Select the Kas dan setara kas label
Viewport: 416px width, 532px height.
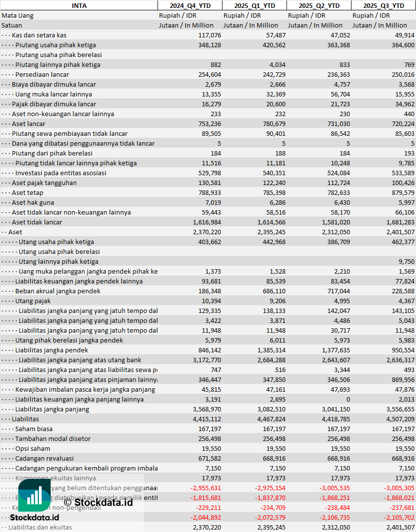coord(39,35)
